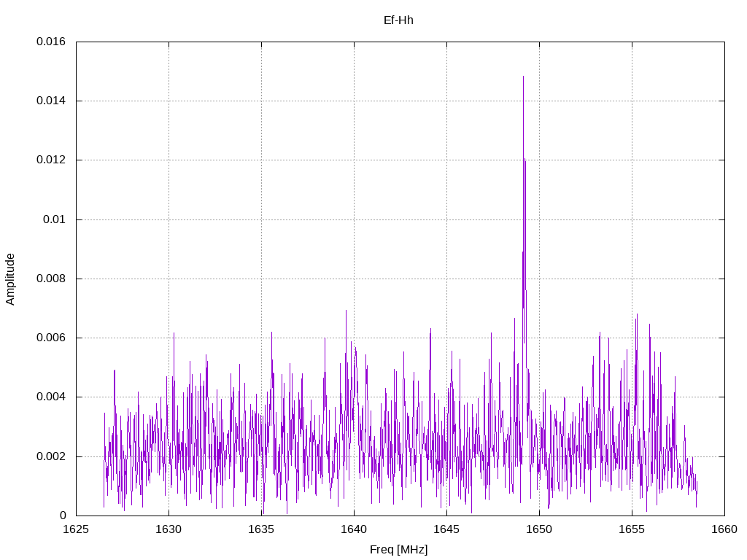The width and height of the screenshot is (747, 560).
Task: Click the tallest spectrum peak near 1649 MHz
Action: 523,77
